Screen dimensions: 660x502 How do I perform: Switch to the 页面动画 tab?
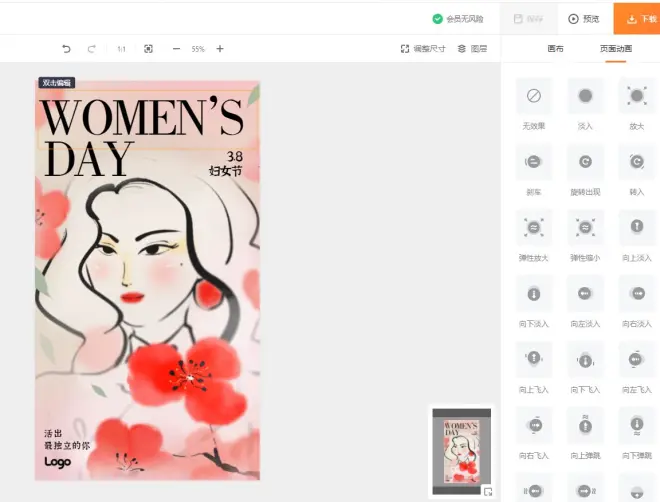point(615,49)
